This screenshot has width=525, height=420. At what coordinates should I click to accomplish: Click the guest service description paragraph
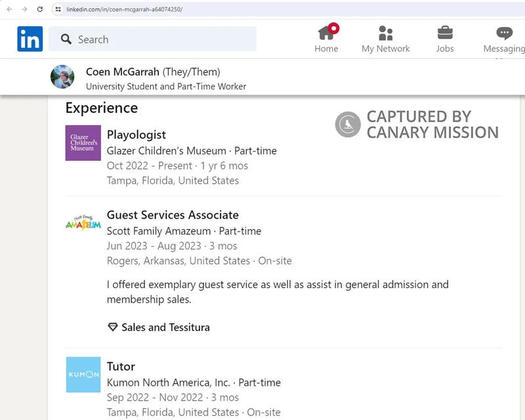coord(278,292)
